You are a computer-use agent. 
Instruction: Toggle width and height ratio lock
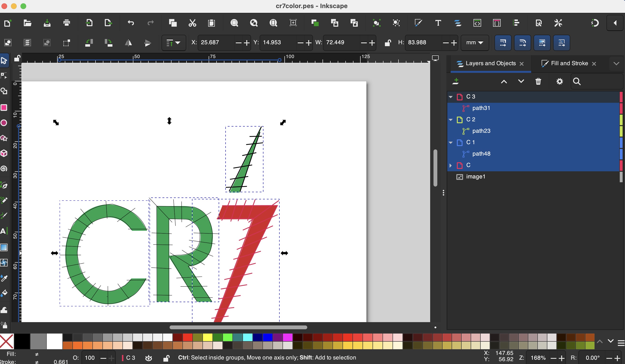click(388, 43)
